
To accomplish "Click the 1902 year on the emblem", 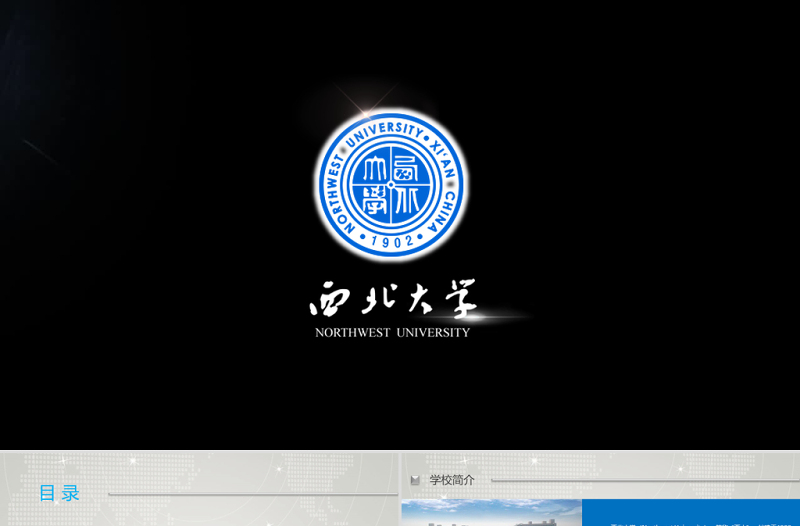I will click(391, 242).
